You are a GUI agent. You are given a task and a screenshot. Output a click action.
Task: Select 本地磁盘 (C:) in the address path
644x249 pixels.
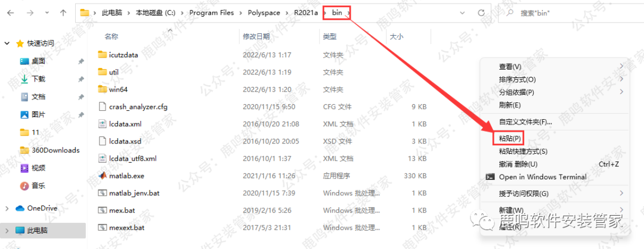[156, 13]
